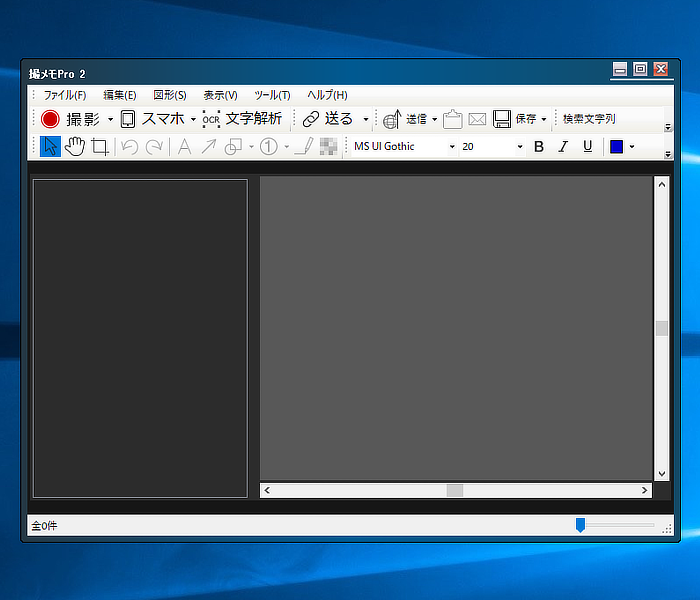
Task: Close the 撮メモPro 2 window
Action: tap(661, 69)
